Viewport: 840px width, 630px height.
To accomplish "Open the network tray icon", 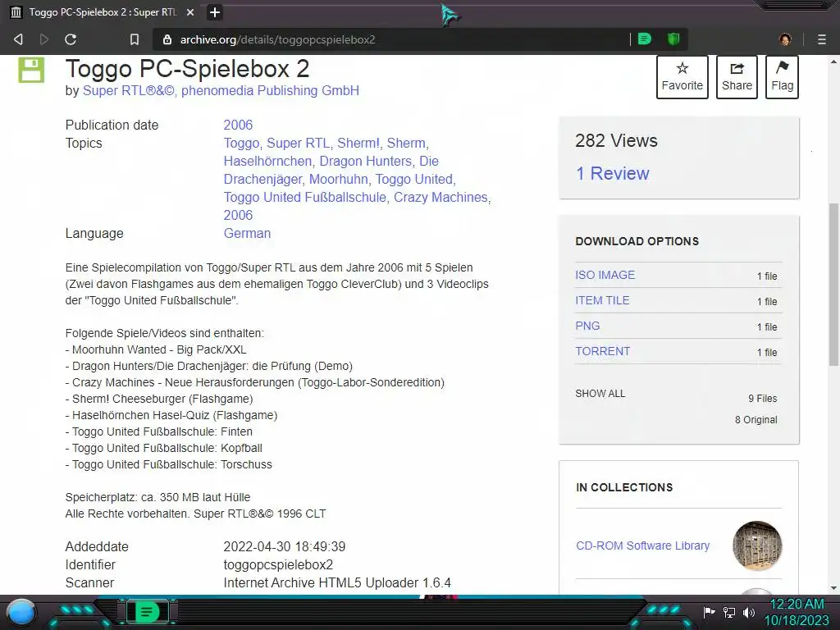I will pyautogui.click(x=728, y=612).
